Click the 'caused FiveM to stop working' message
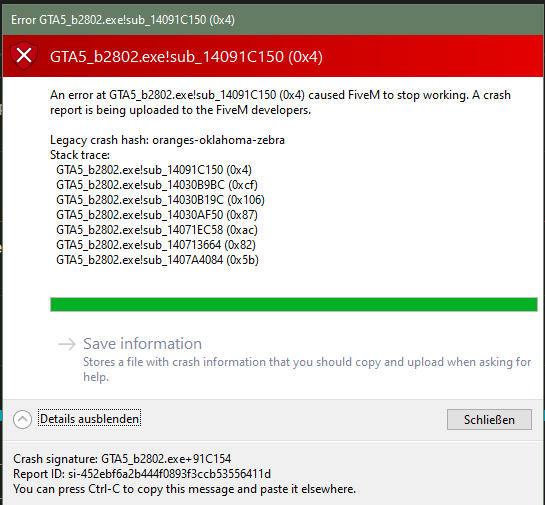The height and width of the screenshot is (505, 545). pyautogui.click(x=280, y=102)
